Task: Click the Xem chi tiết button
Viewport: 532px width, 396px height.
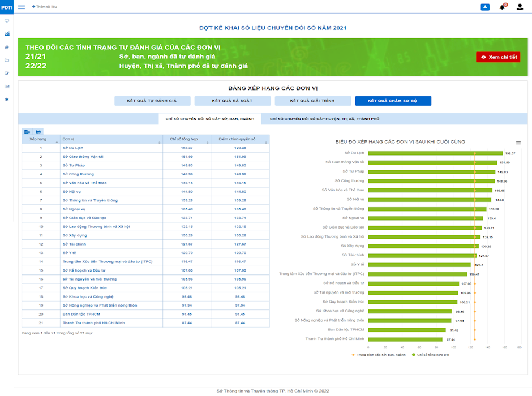Action: click(497, 57)
